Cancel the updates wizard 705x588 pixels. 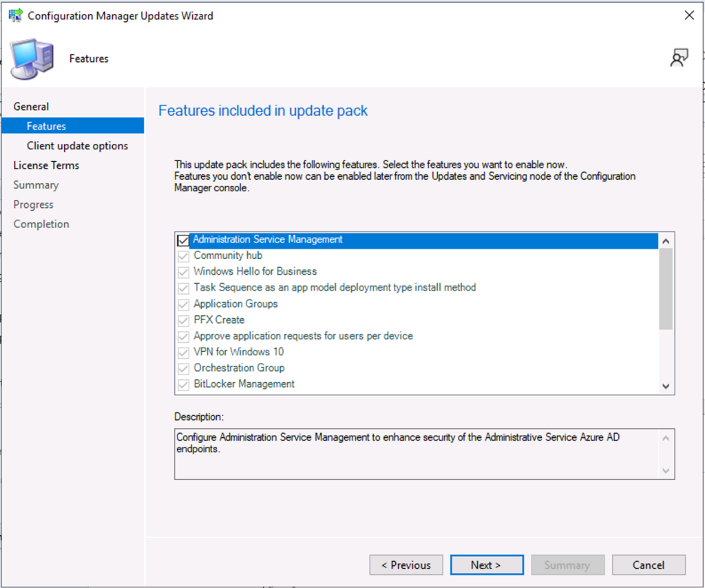649,565
